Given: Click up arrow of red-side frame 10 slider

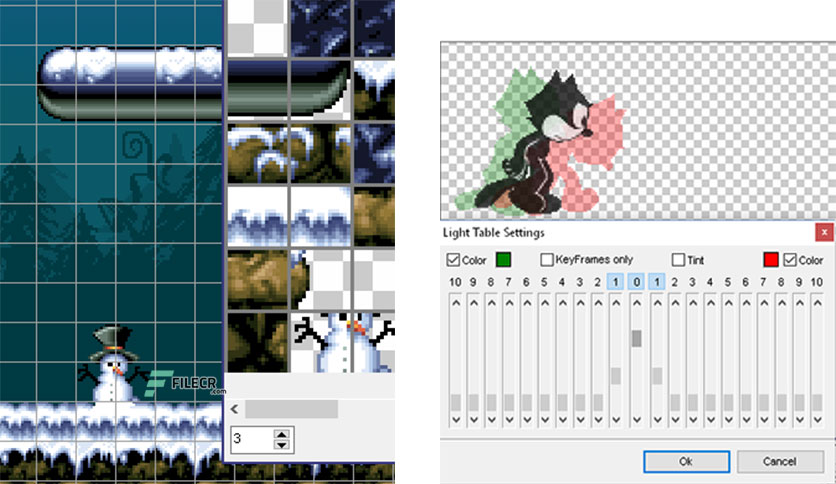Looking at the screenshot, I should click(x=817, y=303).
